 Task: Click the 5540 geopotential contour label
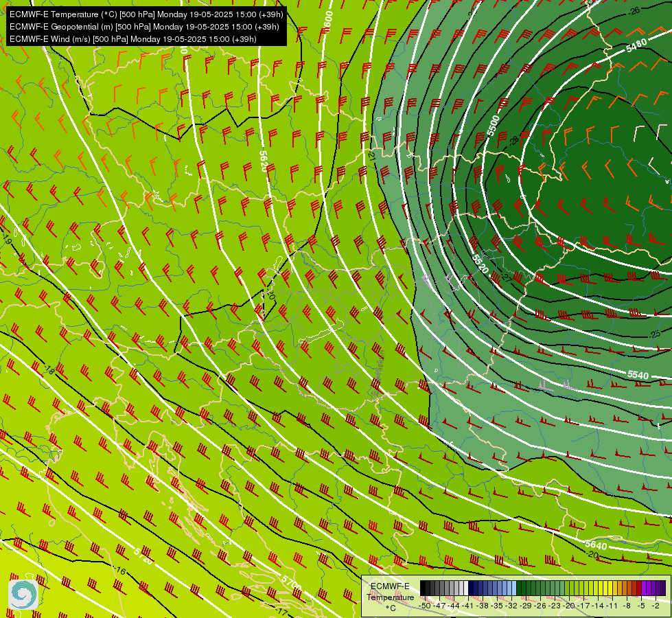[638, 375]
